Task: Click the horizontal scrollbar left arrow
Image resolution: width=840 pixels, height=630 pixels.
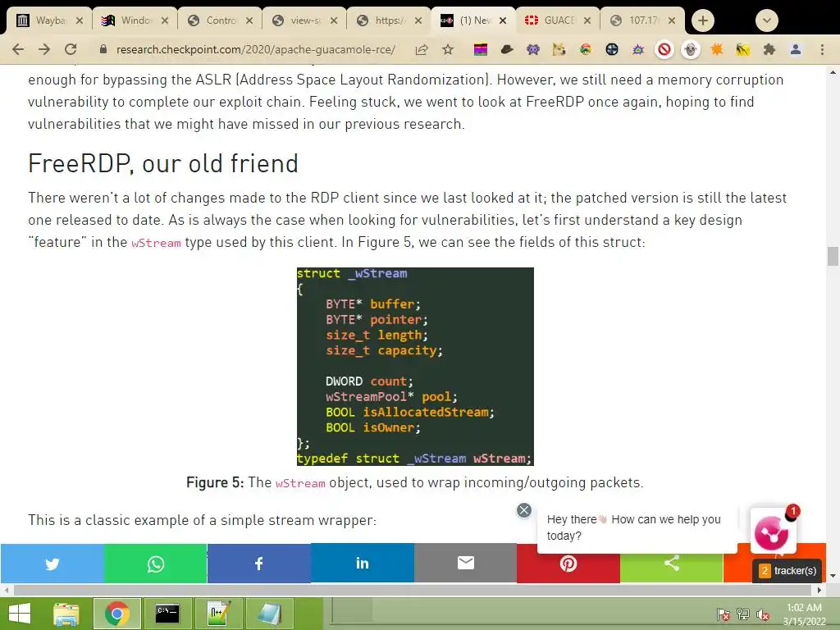Action: [x=7, y=591]
